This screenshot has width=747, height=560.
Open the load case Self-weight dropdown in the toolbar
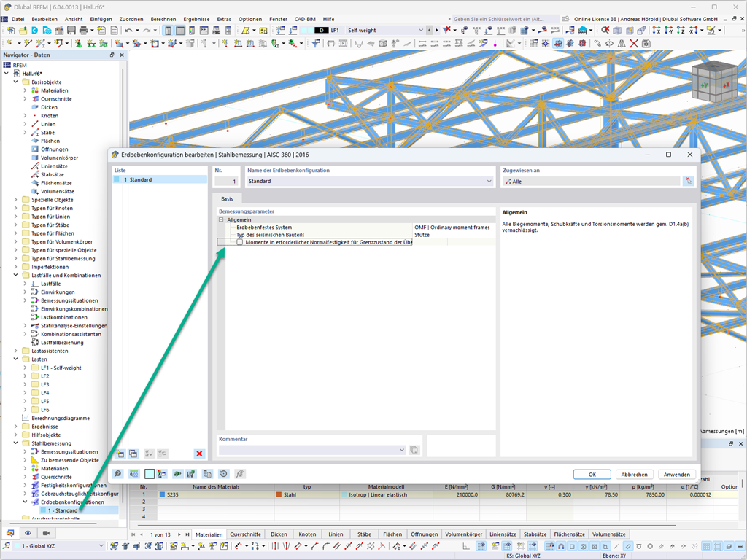421,31
